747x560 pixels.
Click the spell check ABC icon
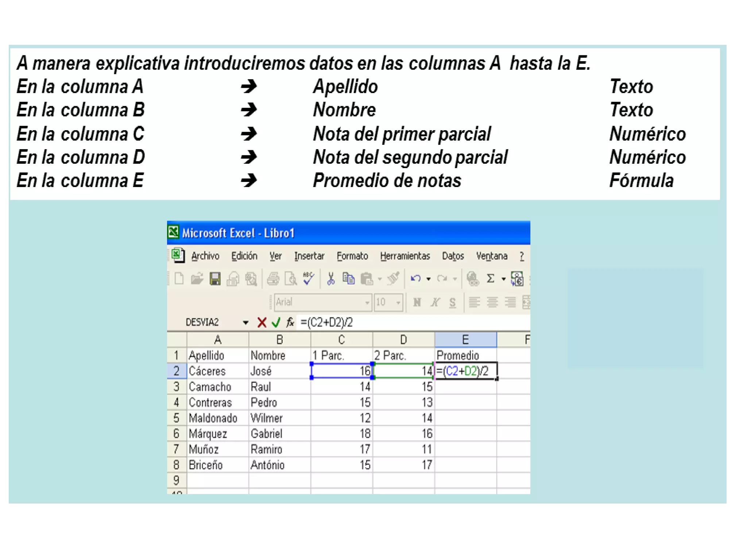[309, 278]
